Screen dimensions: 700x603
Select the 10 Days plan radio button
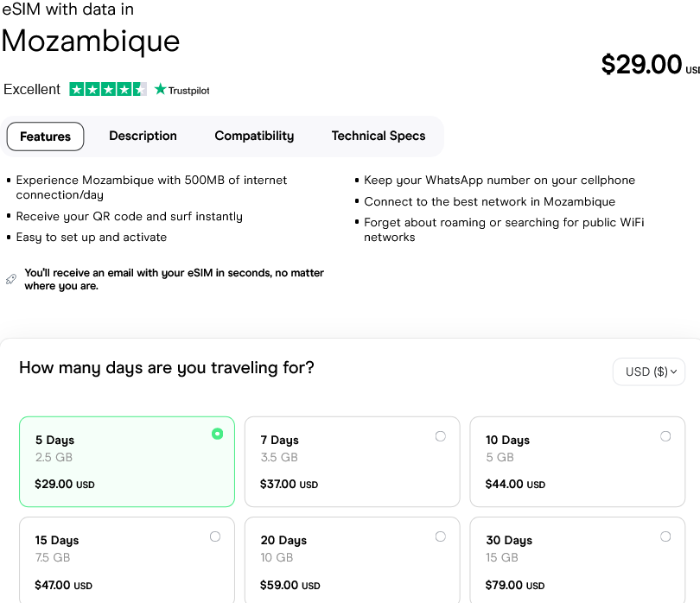click(665, 436)
